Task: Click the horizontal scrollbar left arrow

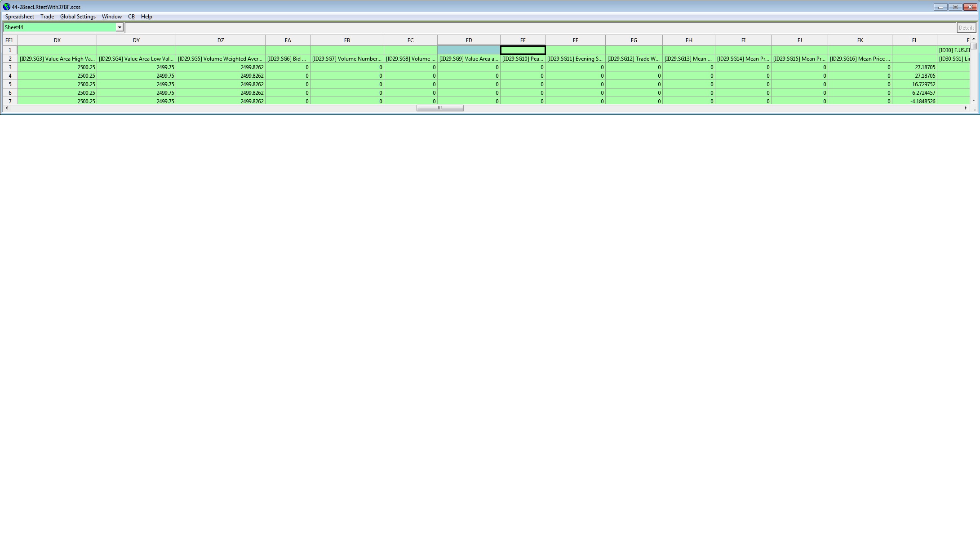Action: click(6, 108)
